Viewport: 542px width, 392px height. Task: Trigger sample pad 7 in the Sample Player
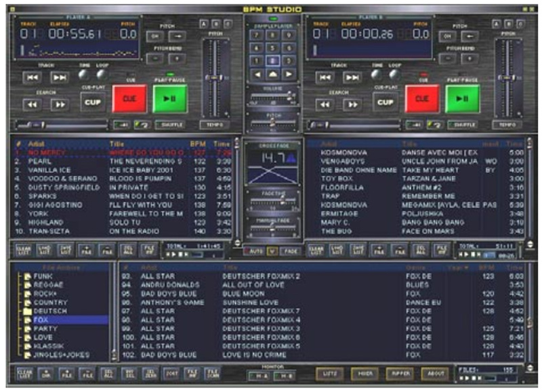[257, 35]
